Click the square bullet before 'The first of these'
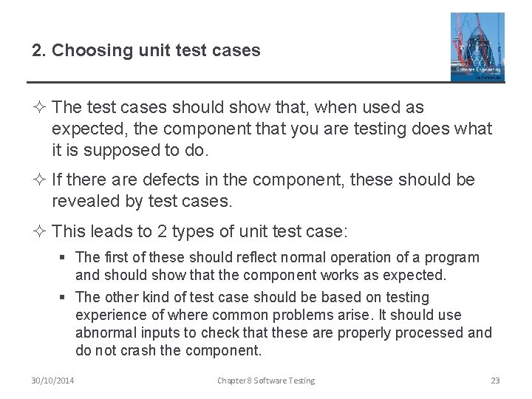Image resolution: width=532 pixels, height=399 pixels. 62,257
